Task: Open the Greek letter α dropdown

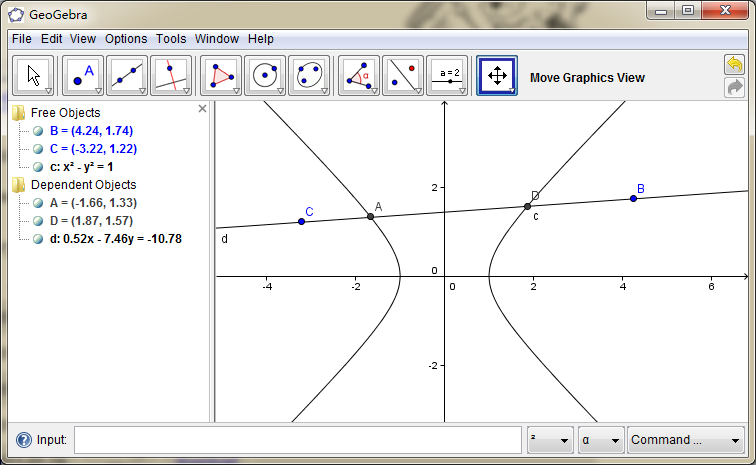Action: coord(600,440)
